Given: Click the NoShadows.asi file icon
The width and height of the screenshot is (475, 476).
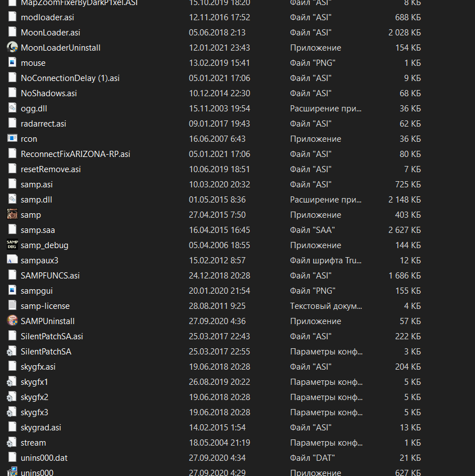Looking at the screenshot, I should tap(12, 93).
